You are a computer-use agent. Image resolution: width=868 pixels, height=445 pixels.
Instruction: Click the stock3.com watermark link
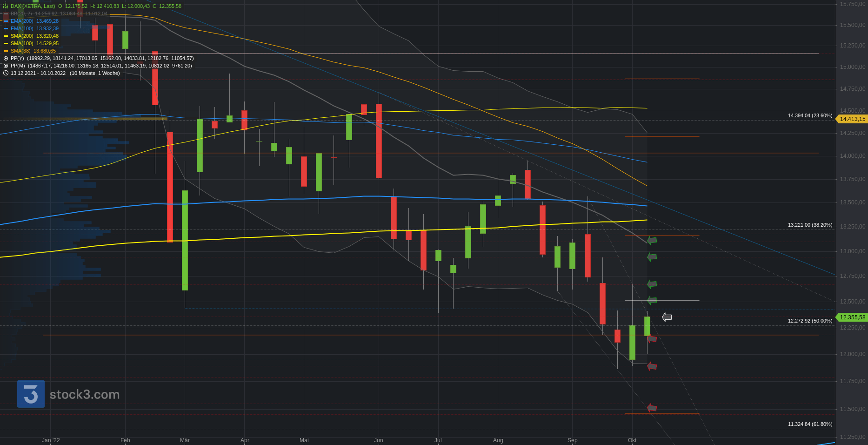85,395
